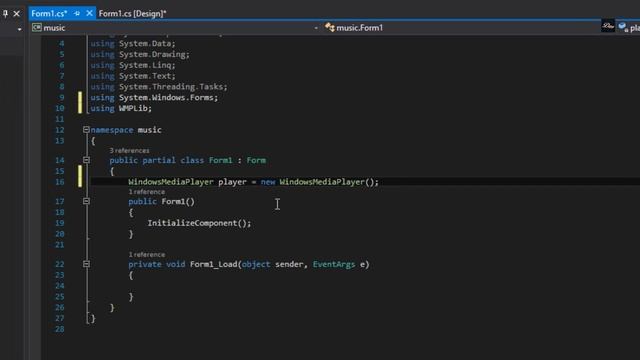Click the line using WMPLib;
Viewport: 640px width, 360px height.
tap(121, 108)
